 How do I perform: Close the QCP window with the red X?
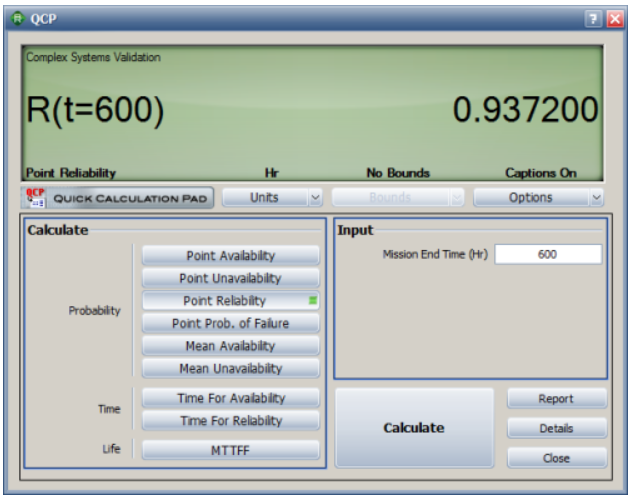click(x=615, y=19)
